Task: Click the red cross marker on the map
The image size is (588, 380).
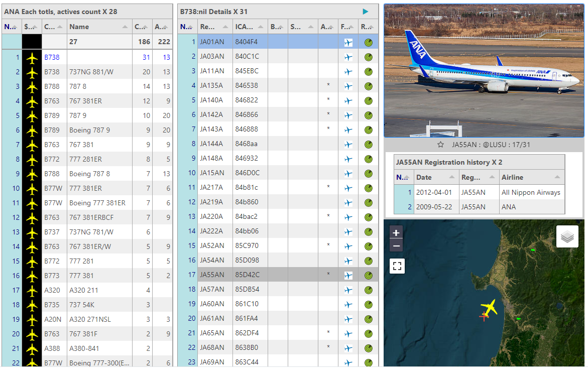Action: pyautogui.click(x=484, y=317)
